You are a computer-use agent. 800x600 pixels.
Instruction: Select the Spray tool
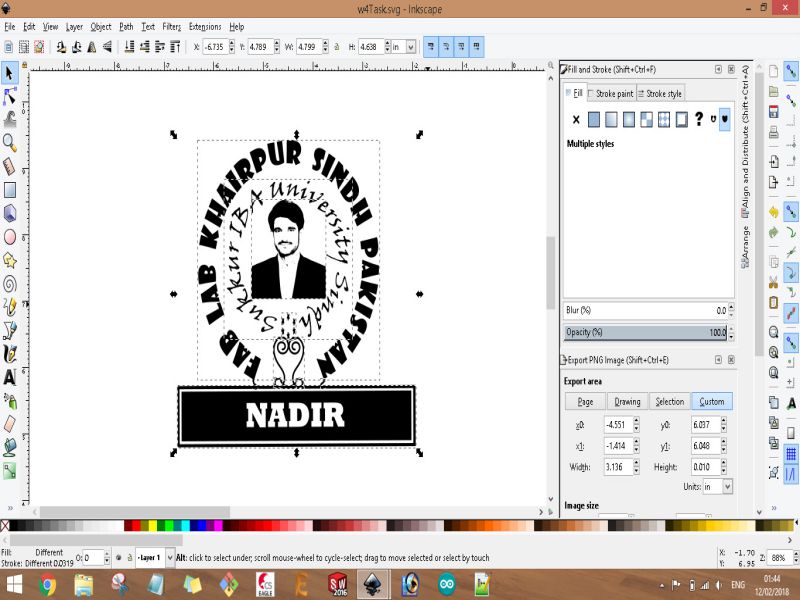[10, 401]
